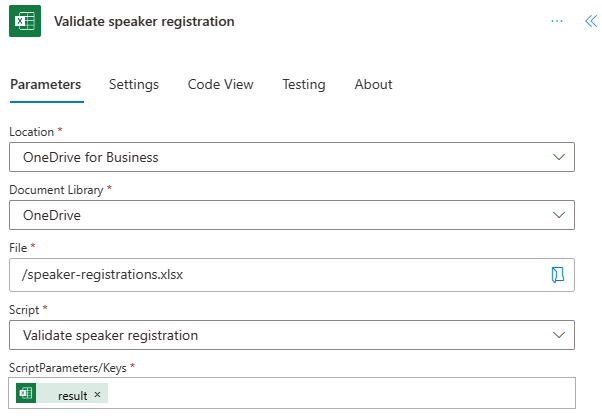
Task: Click the Validate speaker registration title
Action: pos(144,21)
